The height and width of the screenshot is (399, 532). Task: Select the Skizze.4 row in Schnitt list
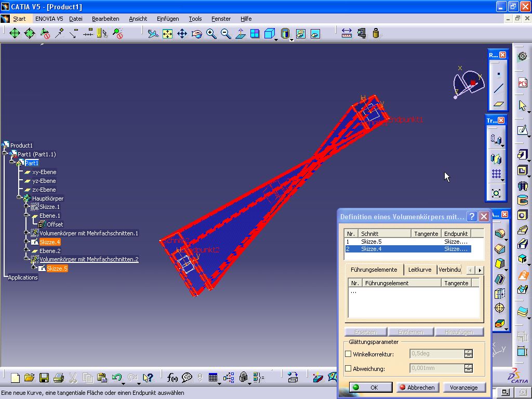(407, 249)
